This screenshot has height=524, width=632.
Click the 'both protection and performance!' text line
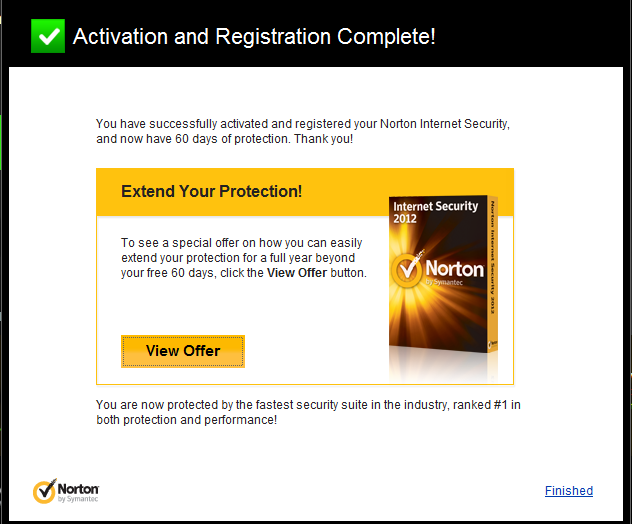click(187, 420)
